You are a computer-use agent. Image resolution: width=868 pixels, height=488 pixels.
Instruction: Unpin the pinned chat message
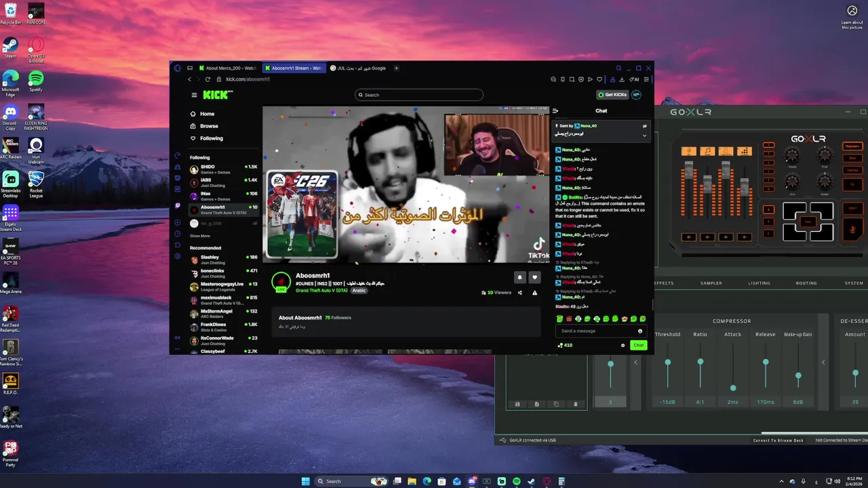coord(644,126)
